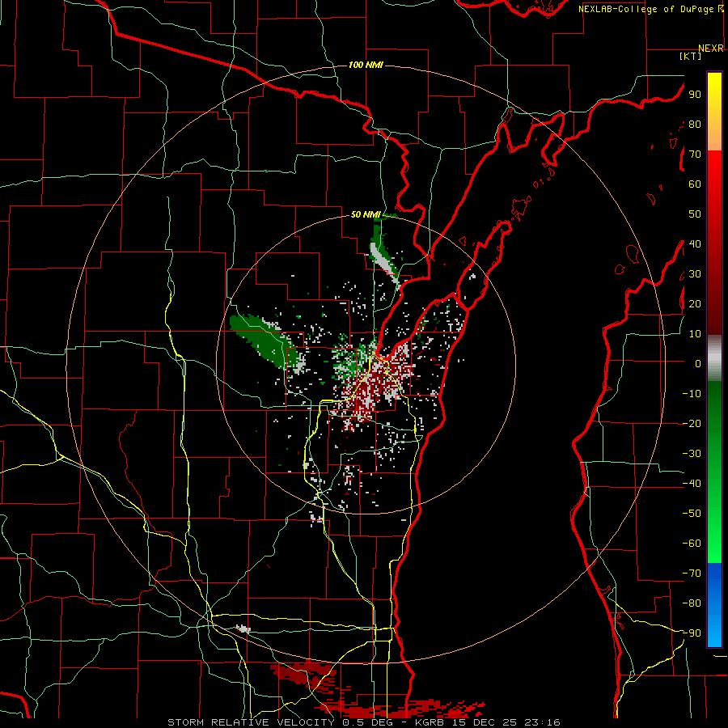Click the -80 value on the velocity scale

click(x=692, y=603)
